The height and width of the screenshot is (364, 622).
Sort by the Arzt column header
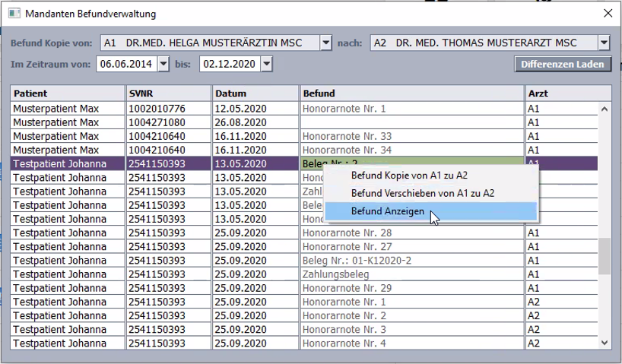tap(568, 93)
